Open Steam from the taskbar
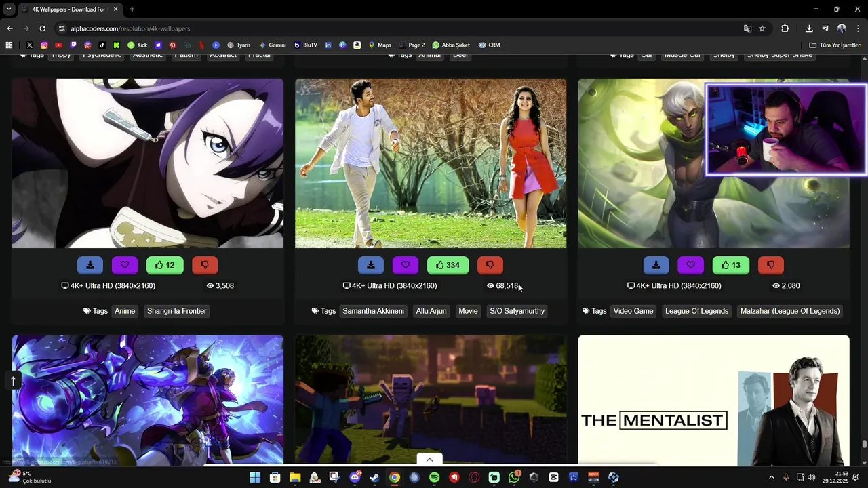Screen dimensions: 868x488 click(374, 478)
